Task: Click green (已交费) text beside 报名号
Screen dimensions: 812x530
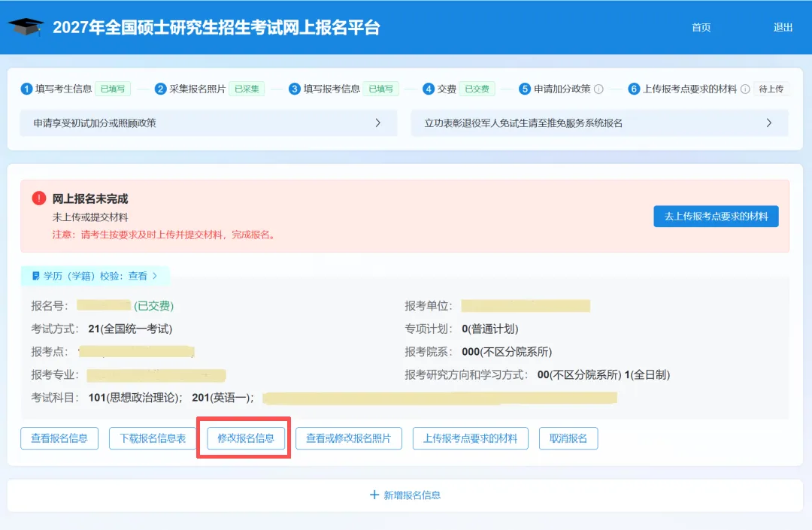Action: (154, 306)
